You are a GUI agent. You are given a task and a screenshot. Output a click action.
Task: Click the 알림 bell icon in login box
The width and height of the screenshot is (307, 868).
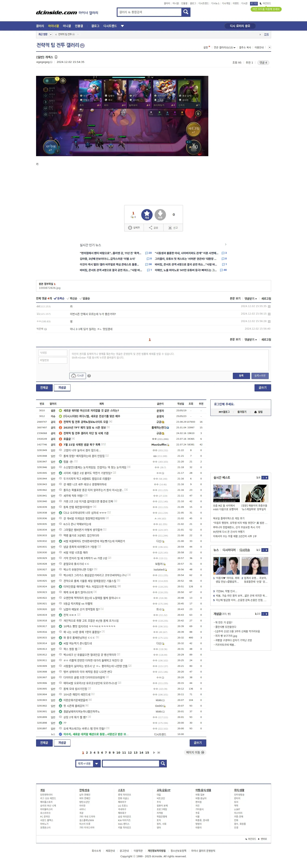[256, 412]
